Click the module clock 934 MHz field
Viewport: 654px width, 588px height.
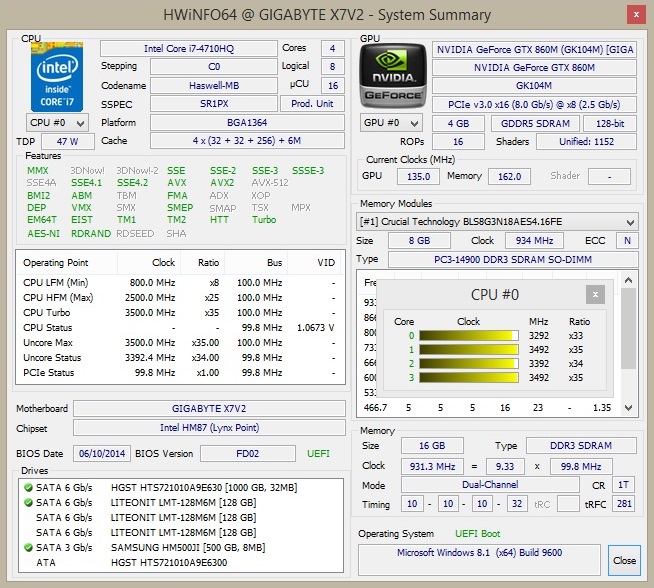tap(534, 241)
